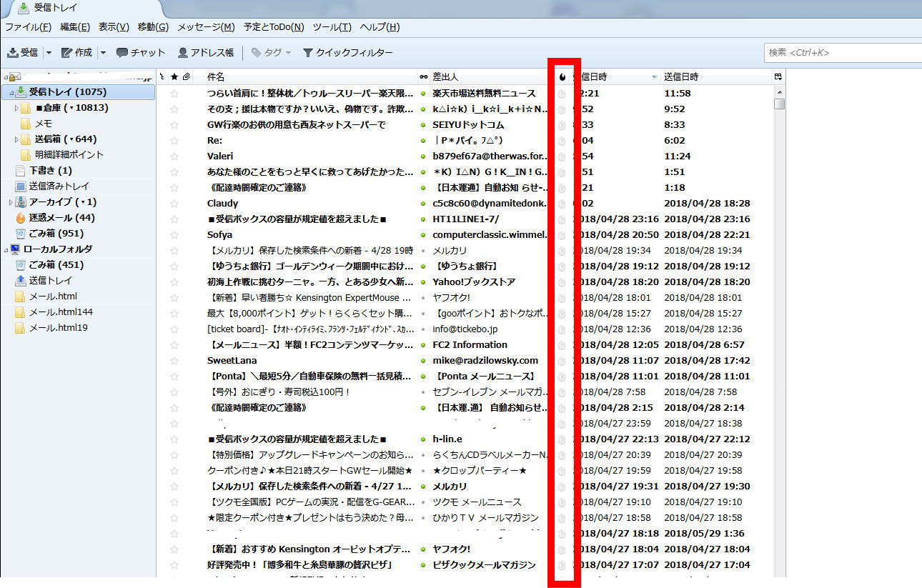Open the dropdown arrow beside 受信
Viewport: 922px width, 588px height.
[49, 52]
